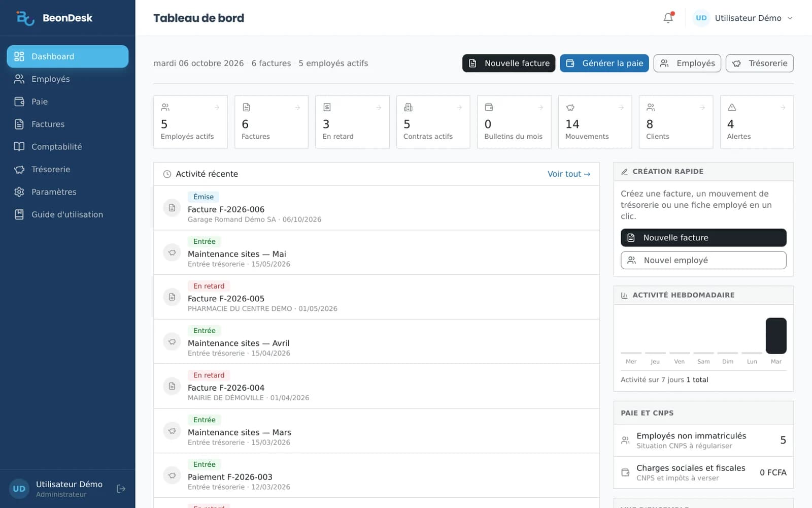Open Maintenance sites — Avril entry
The image size is (812, 508).
click(x=377, y=341)
